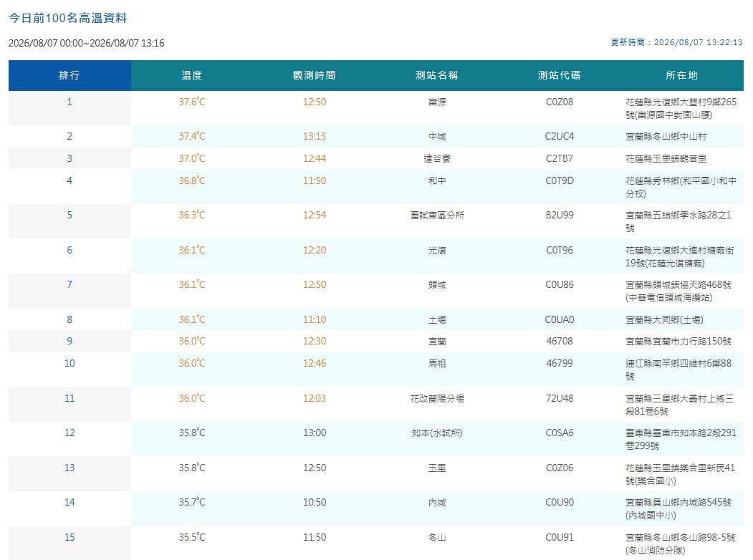The width and height of the screenshot is (753, 560).
Task: Click the 更新時間 timestamp text
Action: 676,42
